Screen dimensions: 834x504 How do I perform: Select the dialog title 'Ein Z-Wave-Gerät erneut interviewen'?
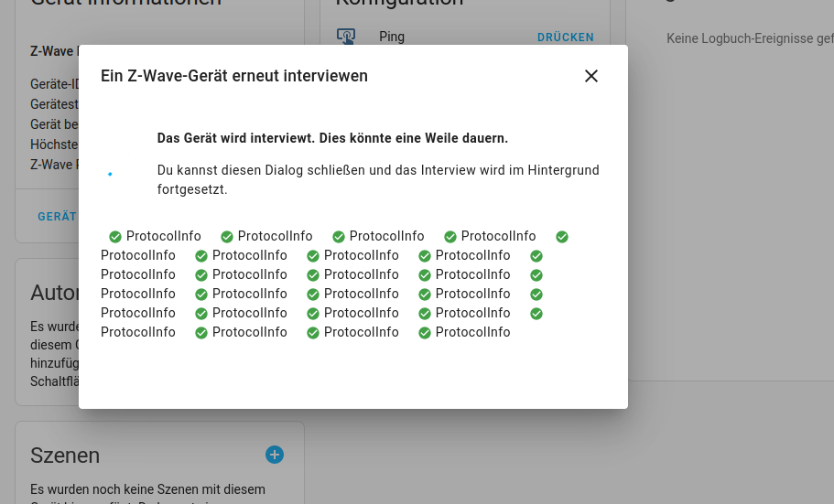pyautogui.click(x=234, y=76)
